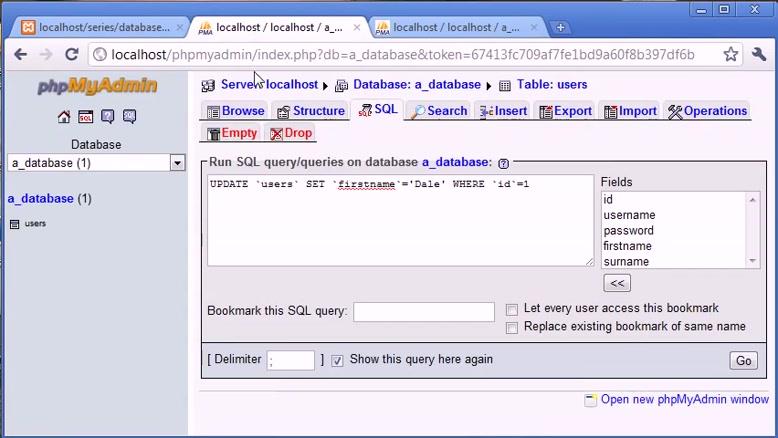778x438 pixels.
Task: Click new window icon beside Open link
Action: [x=590, y=400]
